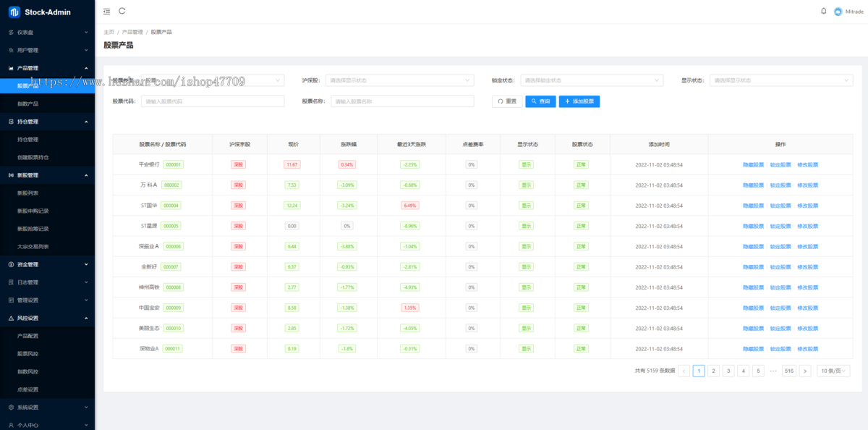Click the 添加股票 button

[579, 101]
